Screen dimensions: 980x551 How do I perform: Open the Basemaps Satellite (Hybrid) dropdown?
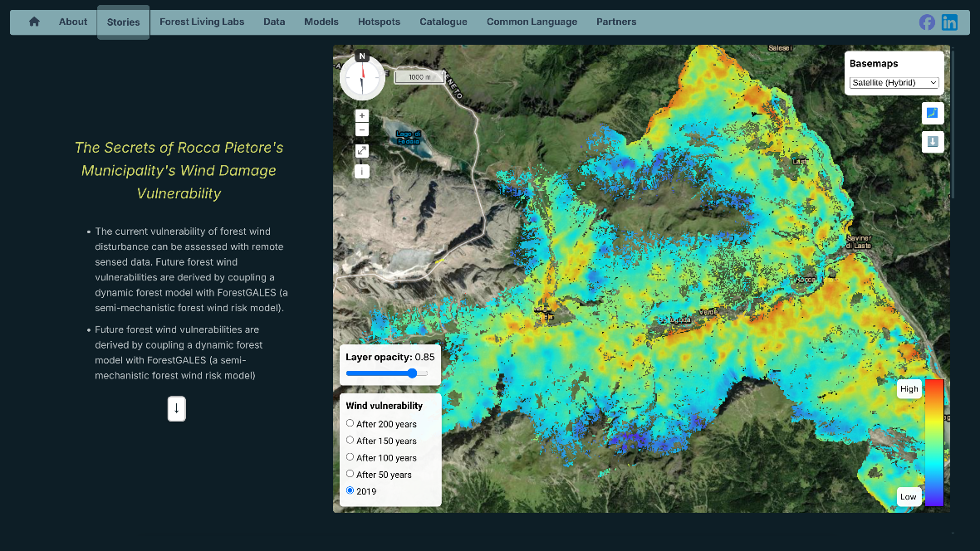894,82
